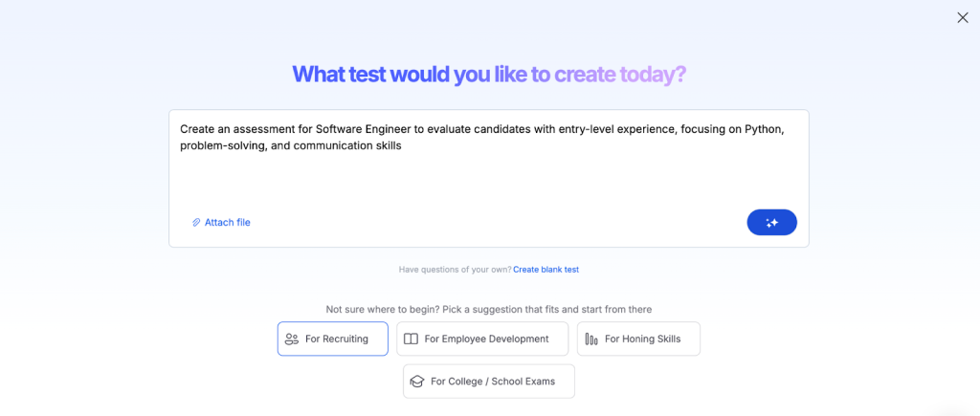Close the test creation dialog

click(962, 17)
